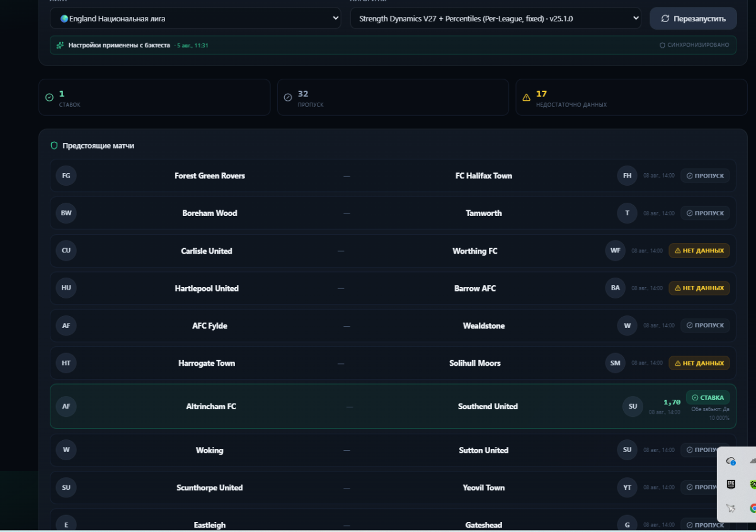
Task: Select the FC Halifax Town team name
Action: click(x=484, y=176)
